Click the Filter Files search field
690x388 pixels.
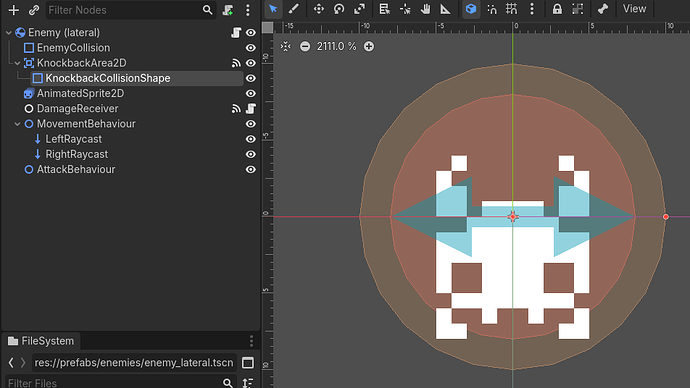point(121,382)
